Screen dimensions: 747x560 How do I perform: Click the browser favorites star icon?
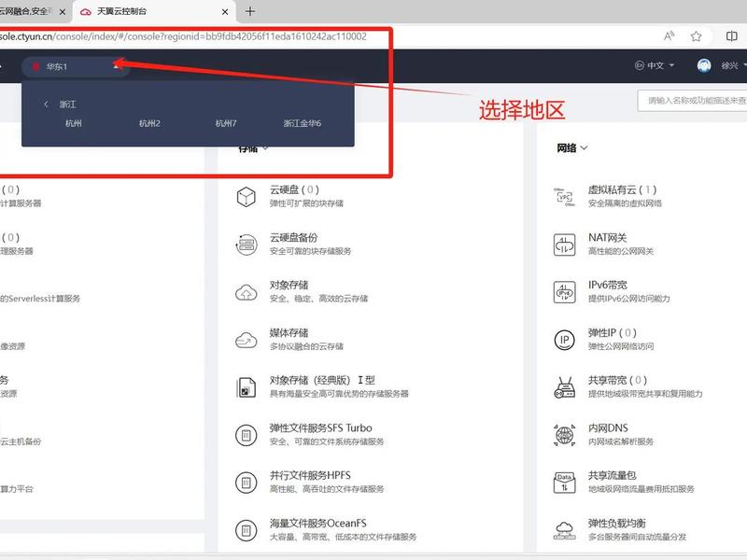pyautogui.click(x=696, y=36)
